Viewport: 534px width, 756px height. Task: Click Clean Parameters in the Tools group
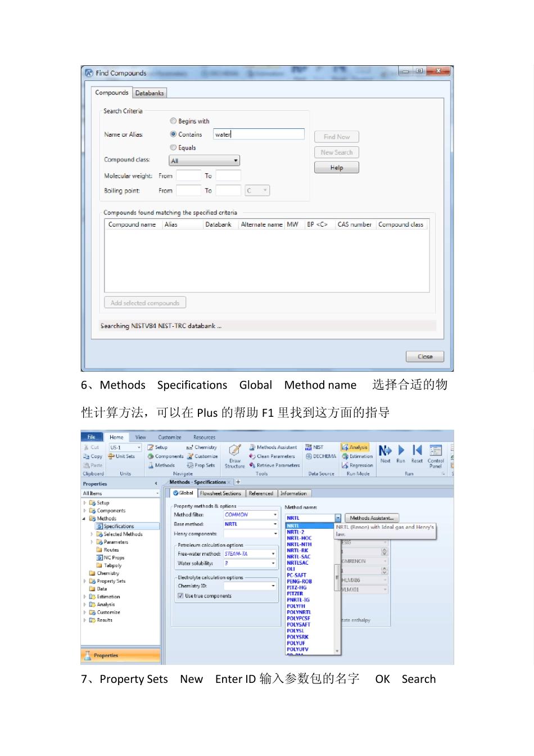(272, 457)
